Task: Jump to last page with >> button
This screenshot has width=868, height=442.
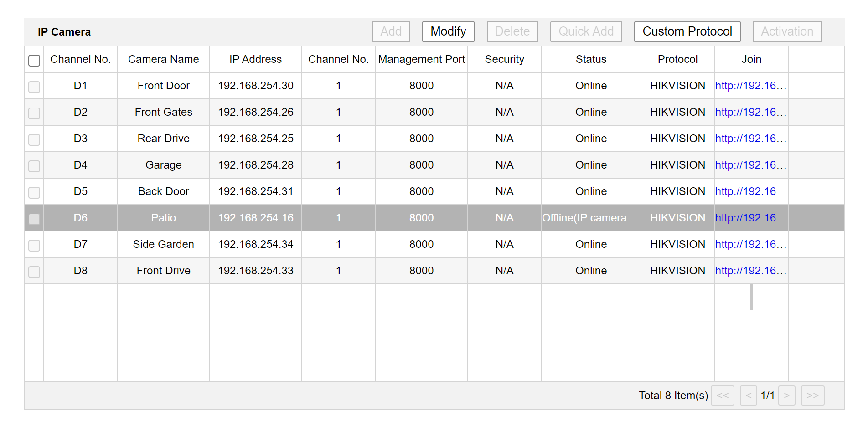Action: pos(812,396)
